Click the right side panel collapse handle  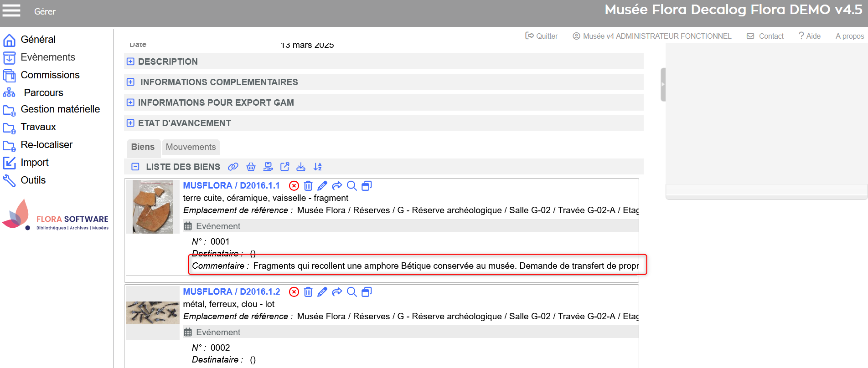(x=663, y=84)
